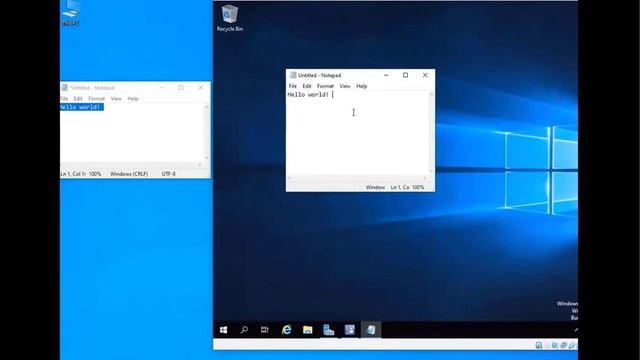Viewport: 640px width, 360px height.
Task: Open Help menu in VM Notepad
Action: (362, 86)
